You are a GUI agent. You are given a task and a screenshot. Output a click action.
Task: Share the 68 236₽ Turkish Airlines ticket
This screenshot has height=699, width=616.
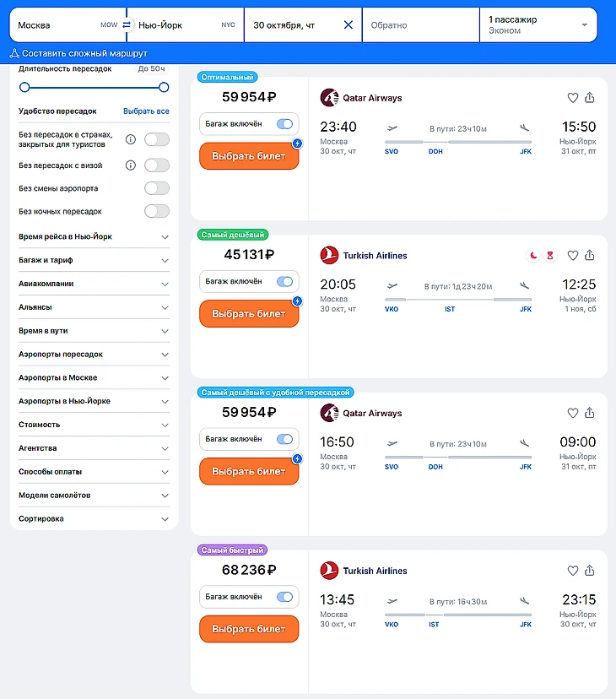click(590, 571)
